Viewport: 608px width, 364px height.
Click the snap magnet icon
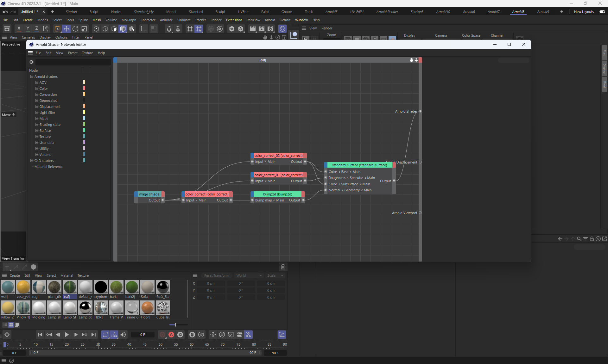coord(169,29)
